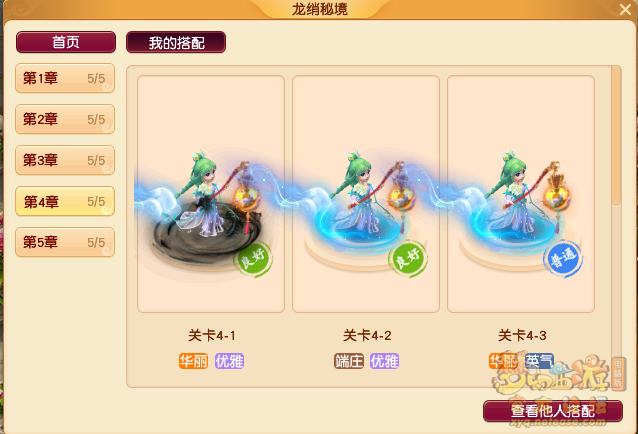Open the 关卡4-1 character card

click(x=211, y=194)
